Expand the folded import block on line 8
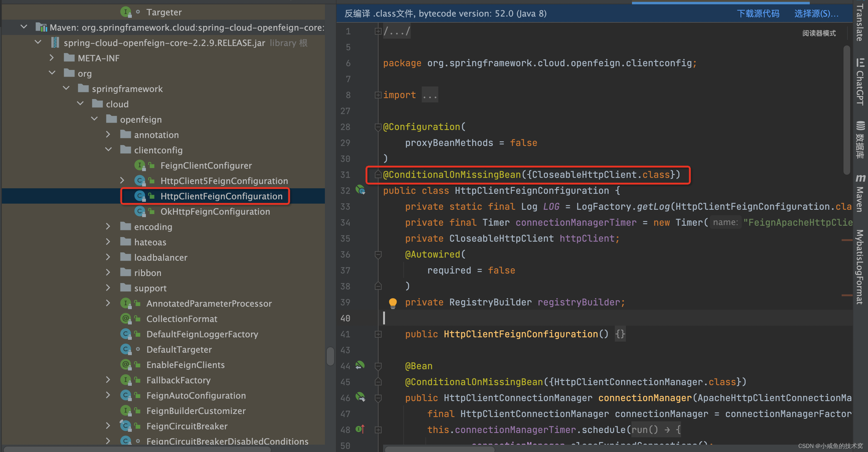The width and height of the screenshot is (868, 452). tap(378, 95)
